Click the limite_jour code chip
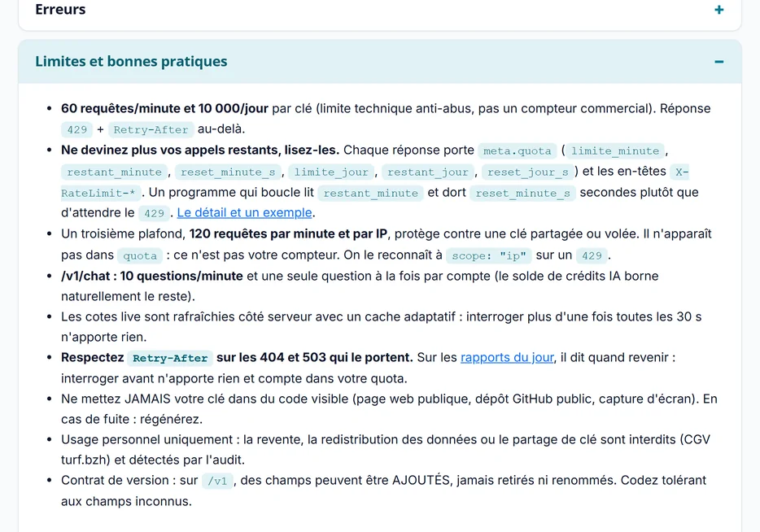Viewport: 760px width, 532px height. pyautogui.click(x=331, y=172)
